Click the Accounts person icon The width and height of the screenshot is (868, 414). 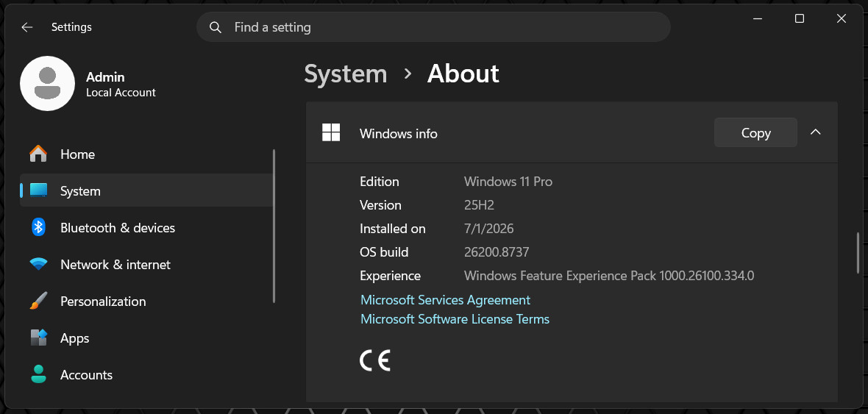click(x=38, y=375)
